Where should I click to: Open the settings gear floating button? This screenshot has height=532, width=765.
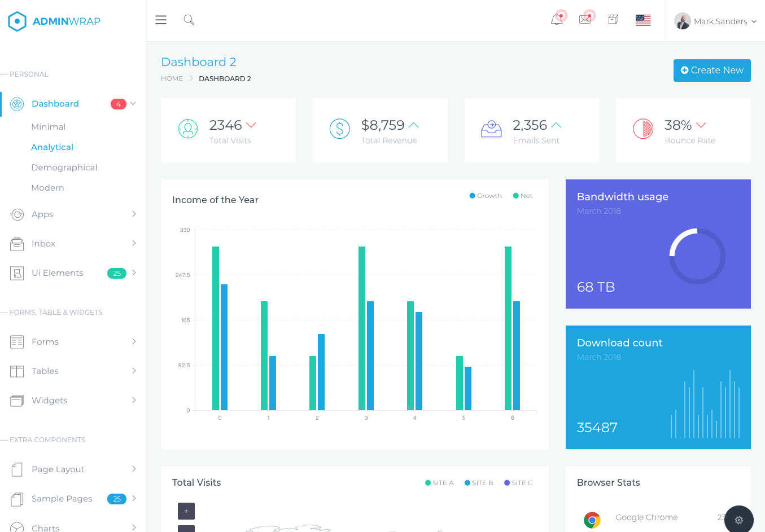tap(739, 520)
